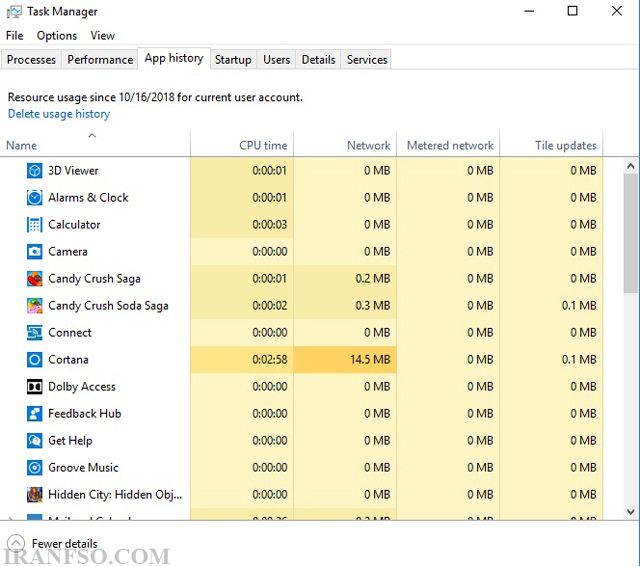Select the Dolby Access row name
The height and width of the screenshot is (567, 640).
click(82, 387)
